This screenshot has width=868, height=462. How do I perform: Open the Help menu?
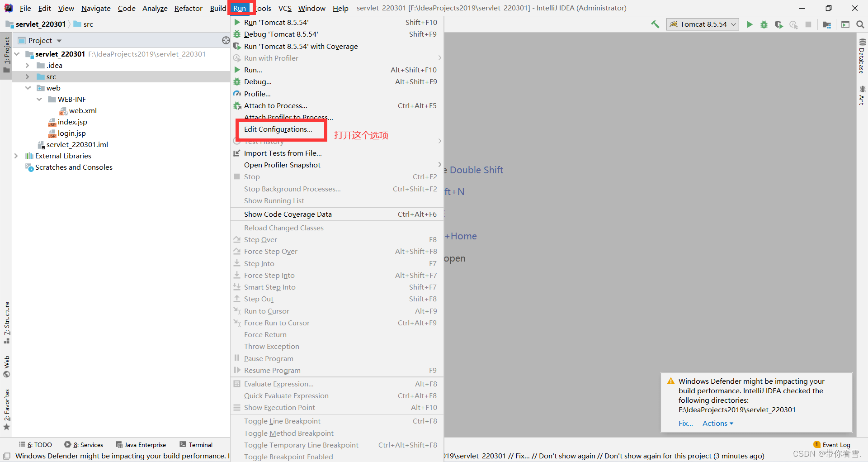[340, 8]
